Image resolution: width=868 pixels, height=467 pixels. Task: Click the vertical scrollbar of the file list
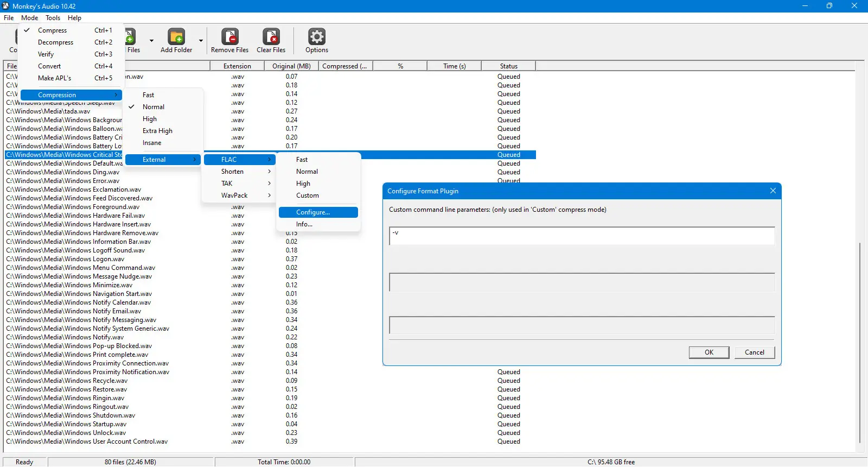(860, 342)
